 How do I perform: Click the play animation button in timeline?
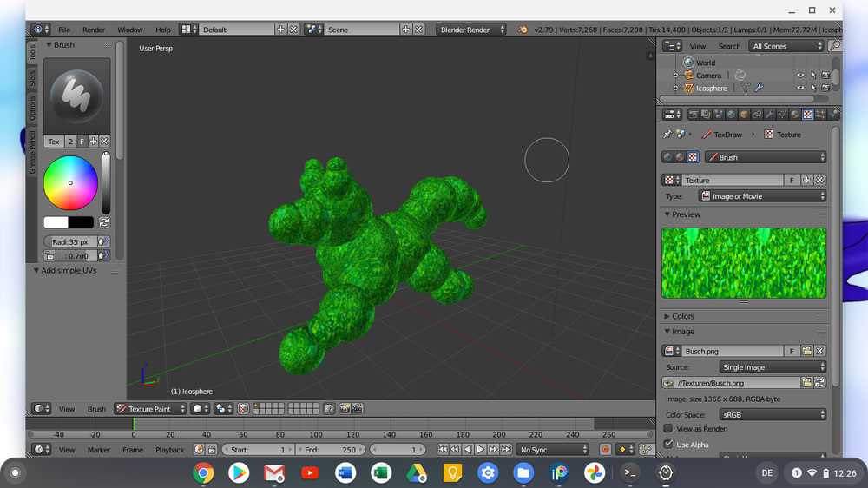click(480, 450)
